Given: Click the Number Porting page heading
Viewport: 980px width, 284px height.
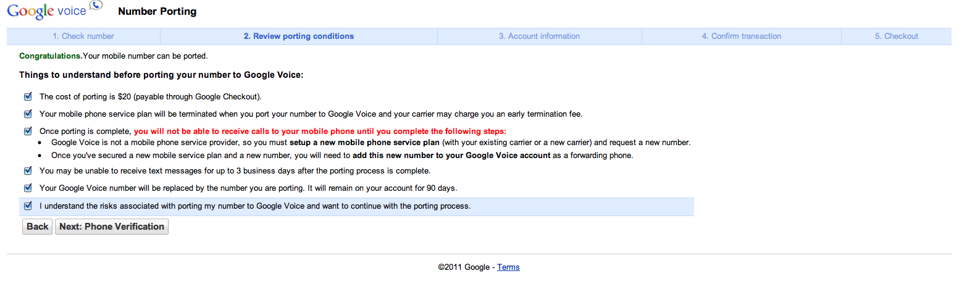Looking at the screenshot, I should click(157, 11).
